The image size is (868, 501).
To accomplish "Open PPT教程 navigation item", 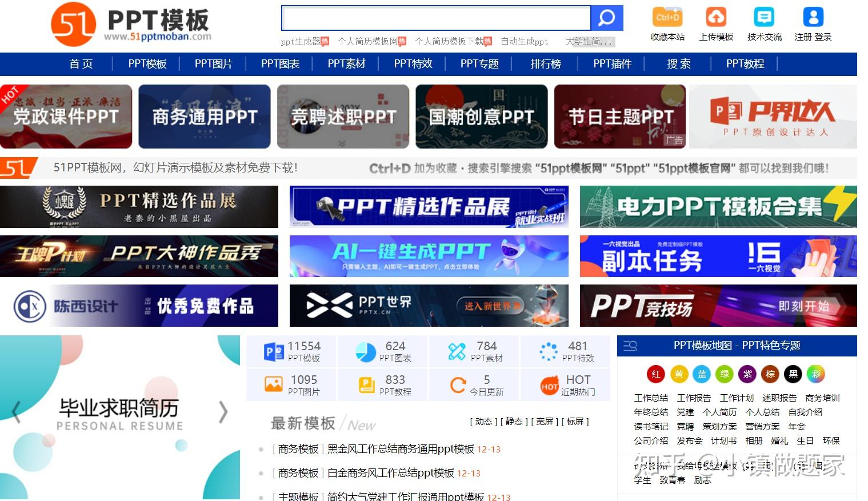I will [745, 64].
